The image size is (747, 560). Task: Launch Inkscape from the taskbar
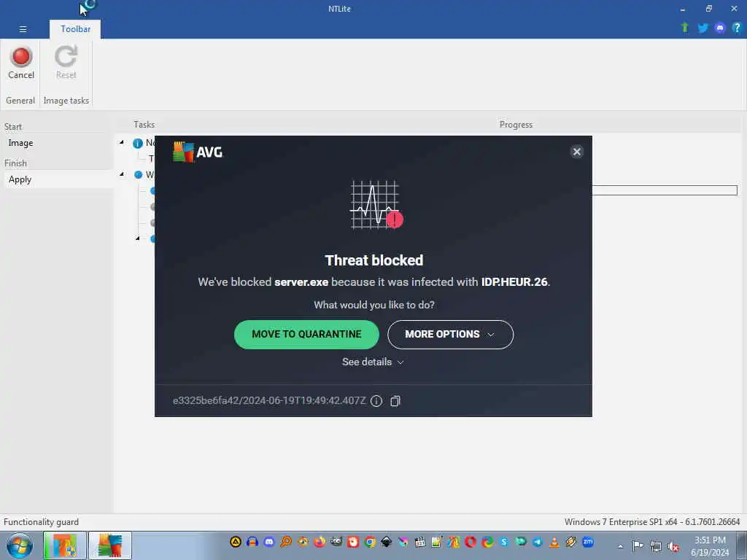click(x=387, y=542)
